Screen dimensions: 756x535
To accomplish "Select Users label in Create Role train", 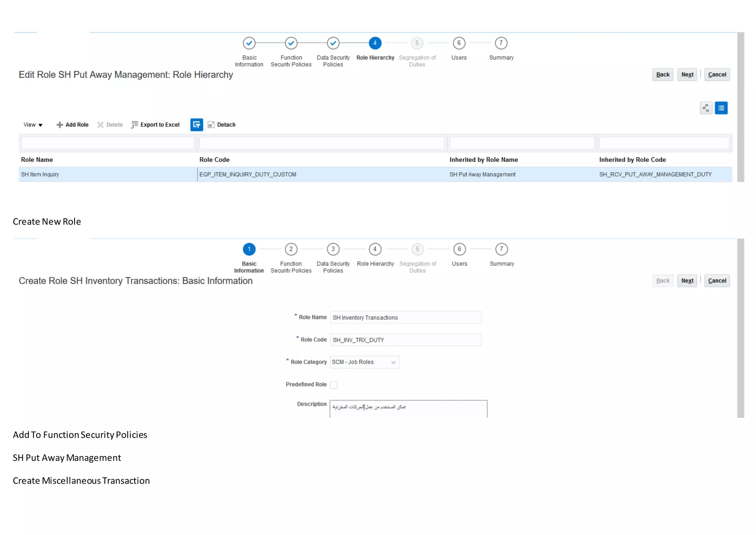I will 459,264.
